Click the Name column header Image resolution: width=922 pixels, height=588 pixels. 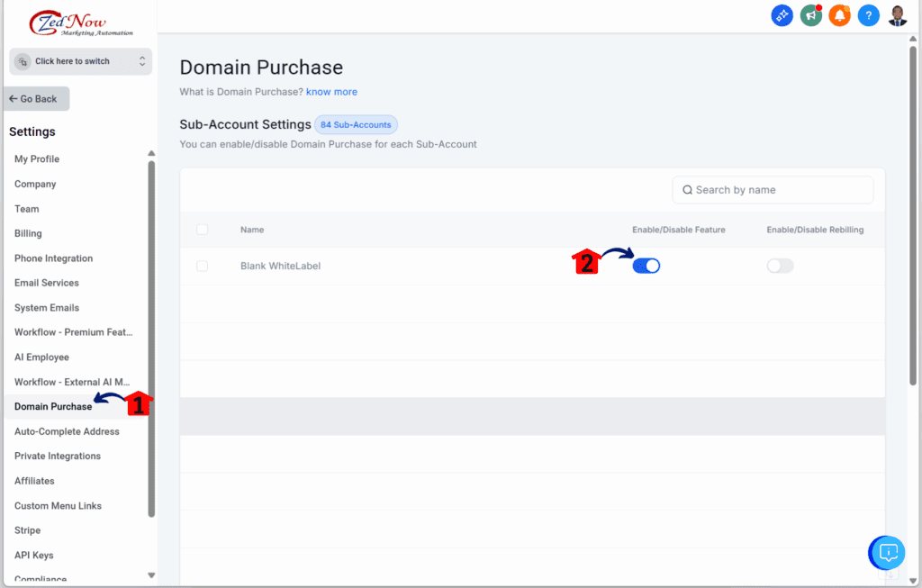pyautogui.click(x=252, y=230)
